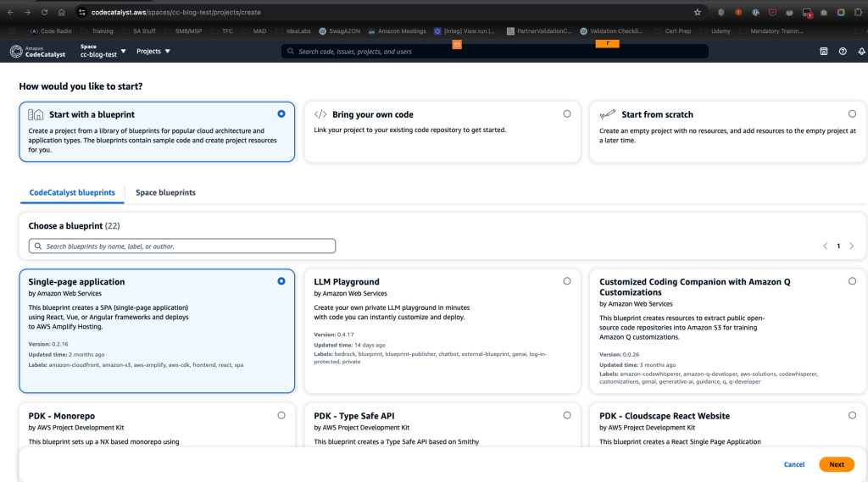The image size is (868, 482).
Task: Click the Single-page application card title
Action: click(x=76, y=282)
